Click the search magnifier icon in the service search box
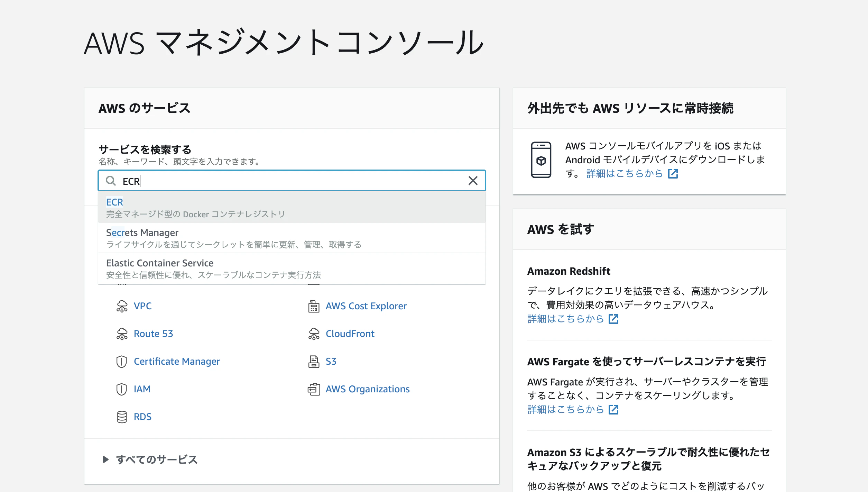 point(111,181)
